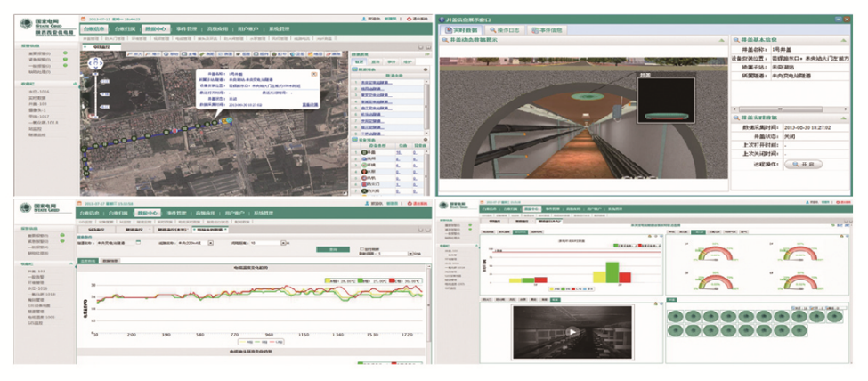
Task: Pick the measure-distance (测距) tool in GIS window
Action: 207,53
